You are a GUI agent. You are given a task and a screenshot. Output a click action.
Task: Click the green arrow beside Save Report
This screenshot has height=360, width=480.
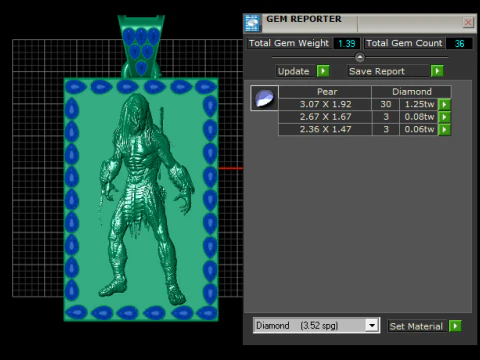(x=437, y=71)
